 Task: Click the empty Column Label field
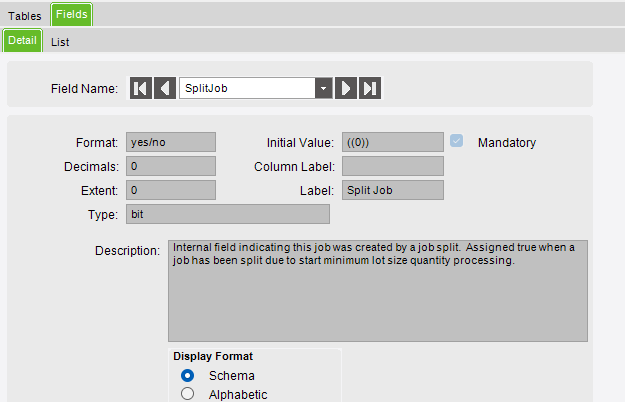(x=393, y=166)
